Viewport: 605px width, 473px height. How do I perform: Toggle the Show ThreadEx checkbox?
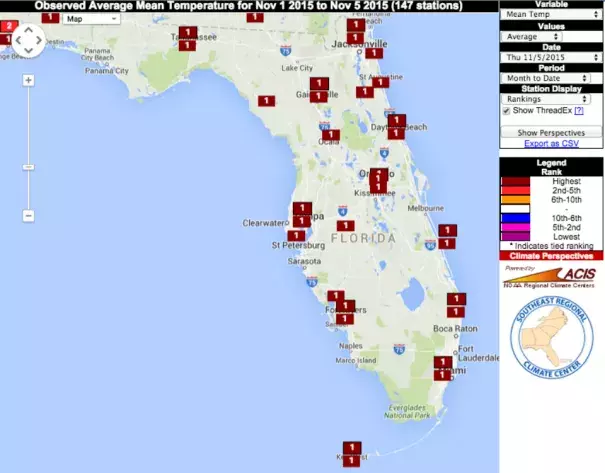pyautogui.click(x=507, y=112)
